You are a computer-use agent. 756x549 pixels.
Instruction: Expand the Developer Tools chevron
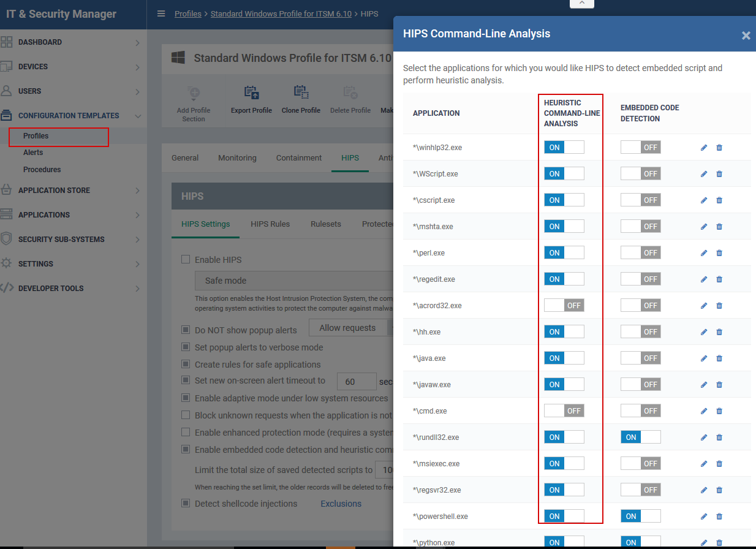tap(137, 289)
